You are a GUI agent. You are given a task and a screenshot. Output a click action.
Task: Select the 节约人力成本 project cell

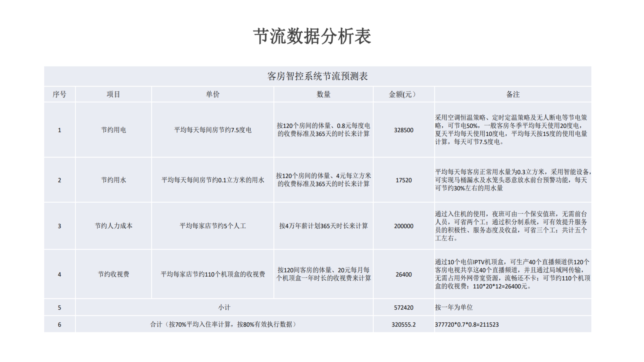coord(113,226)
